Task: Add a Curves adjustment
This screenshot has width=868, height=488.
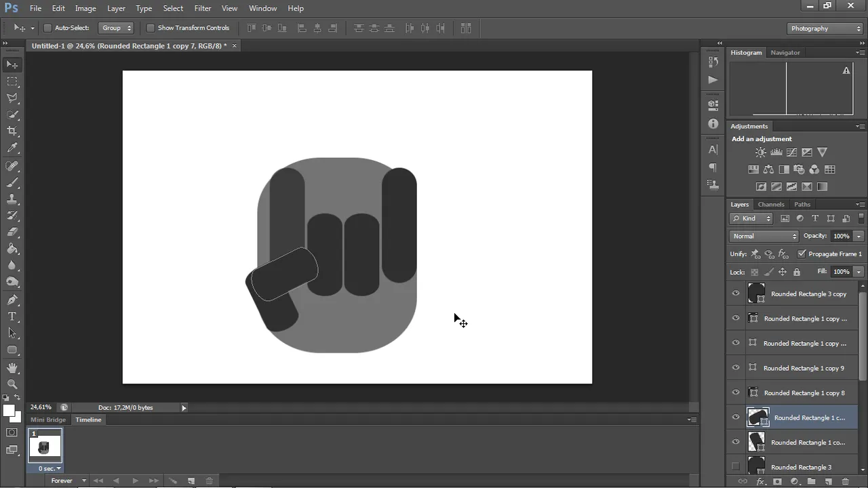Action: click(x=791, y=152)
